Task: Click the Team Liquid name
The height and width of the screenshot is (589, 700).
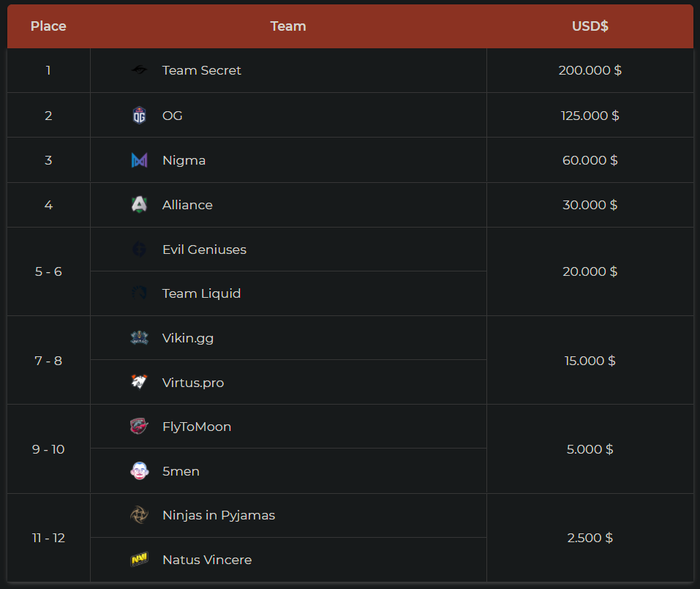Action: pos(201,293)
